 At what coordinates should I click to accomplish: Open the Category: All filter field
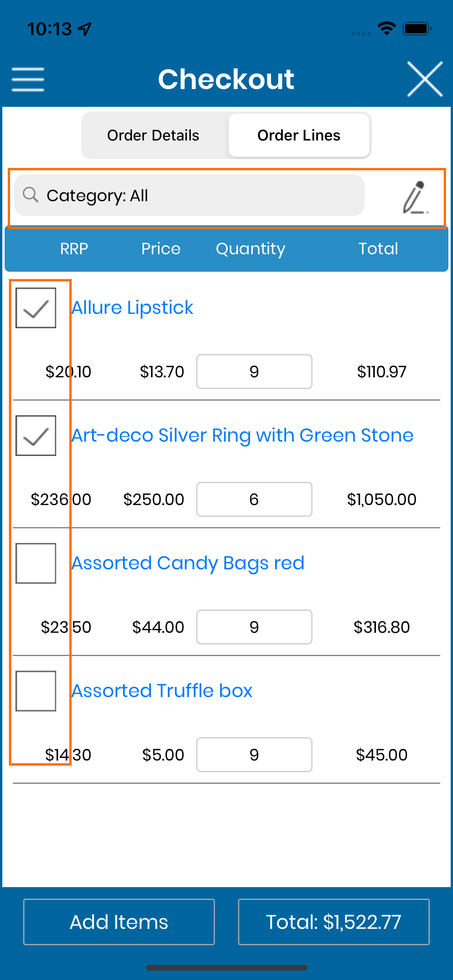(x=189, y=195)
